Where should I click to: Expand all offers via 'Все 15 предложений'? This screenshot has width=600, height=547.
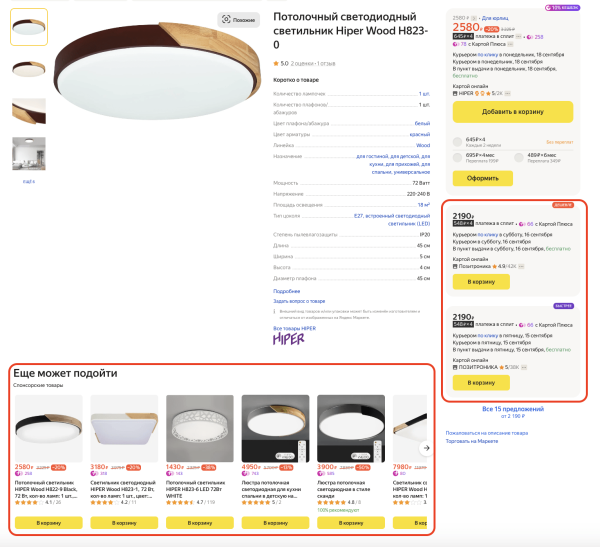click(513, 409)
